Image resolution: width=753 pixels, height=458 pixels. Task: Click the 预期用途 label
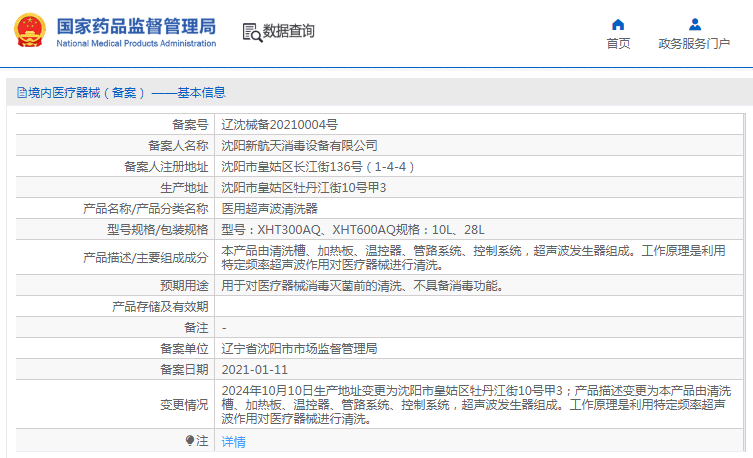pyautogui.click(x=184, y=286)
